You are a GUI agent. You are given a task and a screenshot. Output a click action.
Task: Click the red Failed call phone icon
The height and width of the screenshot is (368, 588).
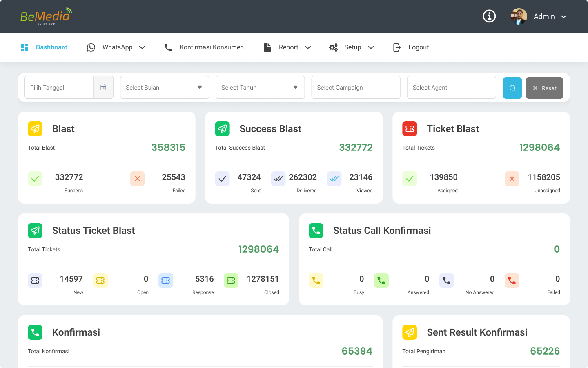pos(512,280)
